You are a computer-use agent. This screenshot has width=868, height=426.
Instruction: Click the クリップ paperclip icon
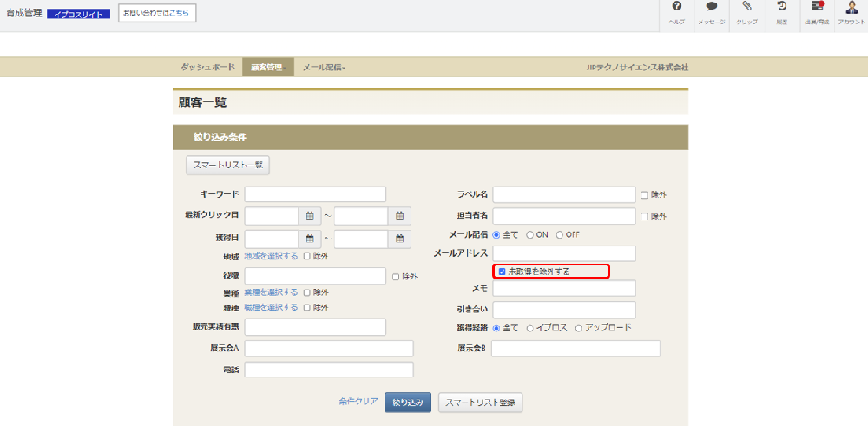click(746, 7)
